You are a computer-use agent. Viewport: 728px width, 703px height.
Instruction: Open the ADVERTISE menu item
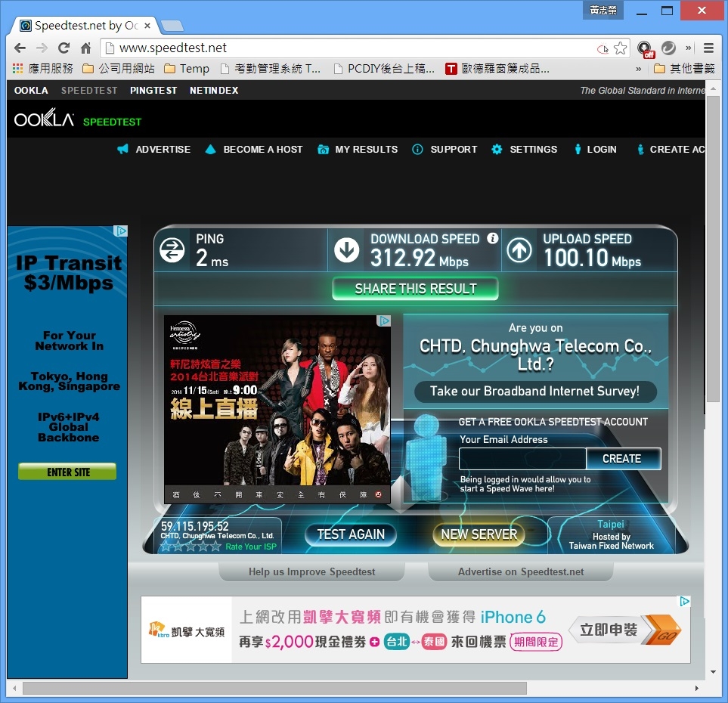tap(153, 150)
